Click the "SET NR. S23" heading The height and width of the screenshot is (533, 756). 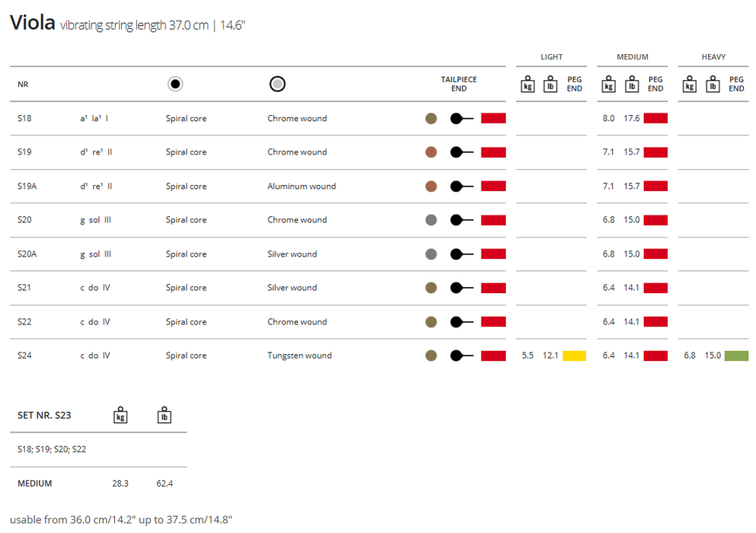click(44, 416)
